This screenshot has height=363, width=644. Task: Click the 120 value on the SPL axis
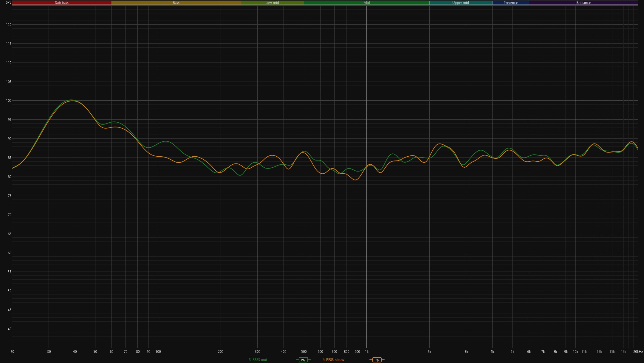(x=9, y=25)
